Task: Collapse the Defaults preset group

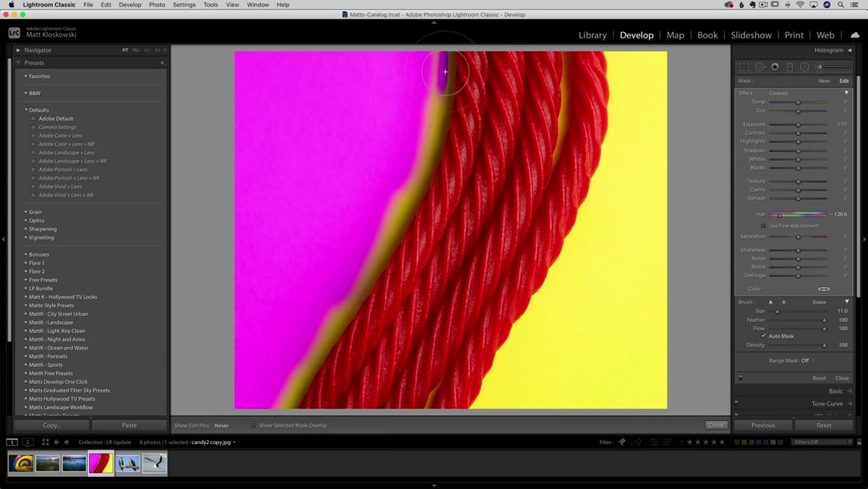Action: coord(26,110)
